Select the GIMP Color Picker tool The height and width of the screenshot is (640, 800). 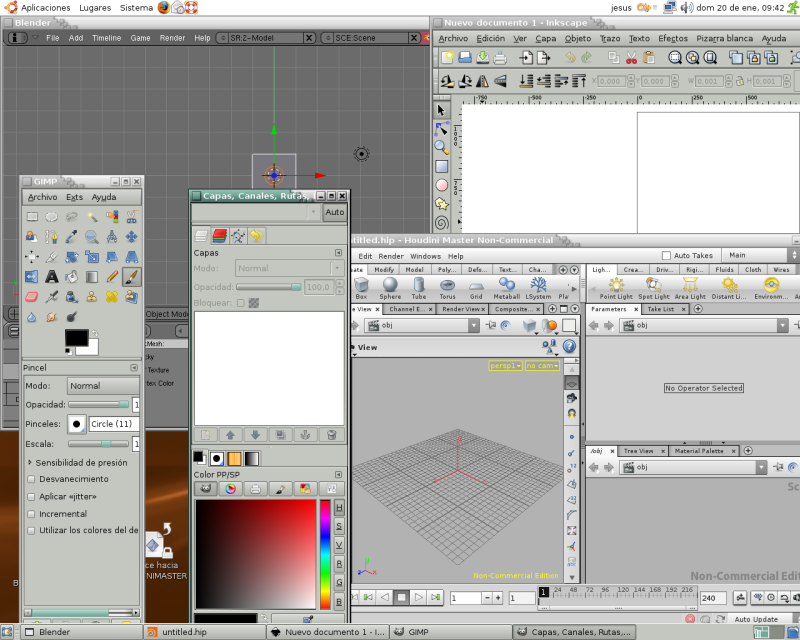71,237
